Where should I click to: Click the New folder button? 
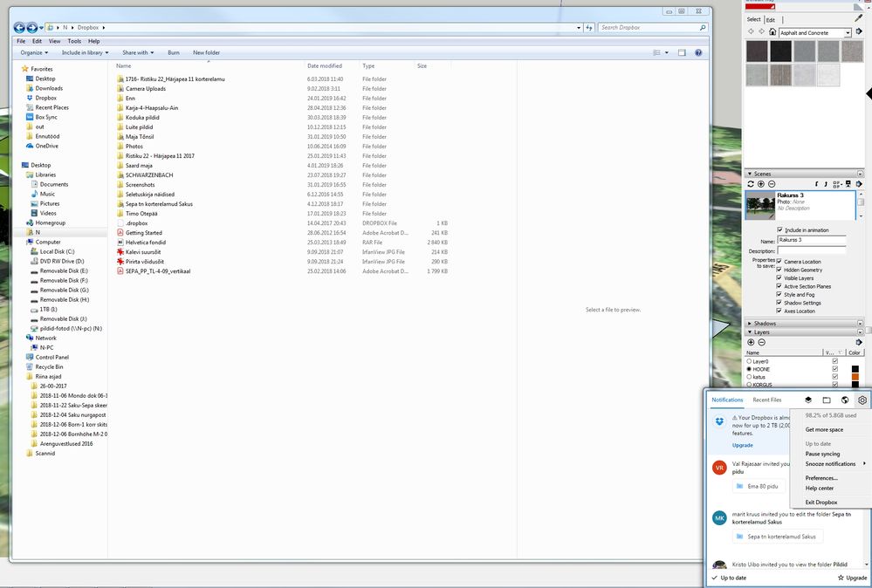206,52
